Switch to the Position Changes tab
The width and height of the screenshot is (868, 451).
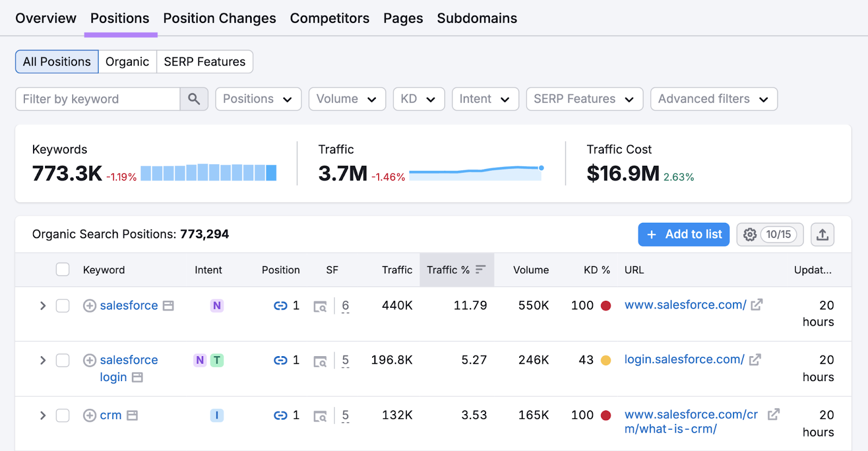tap(219, 18)
